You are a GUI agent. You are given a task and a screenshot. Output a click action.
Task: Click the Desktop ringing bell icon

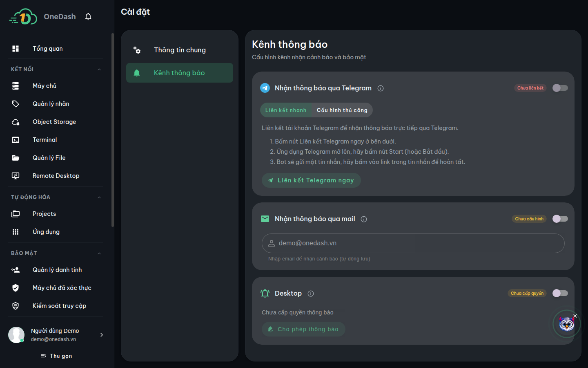265,293
